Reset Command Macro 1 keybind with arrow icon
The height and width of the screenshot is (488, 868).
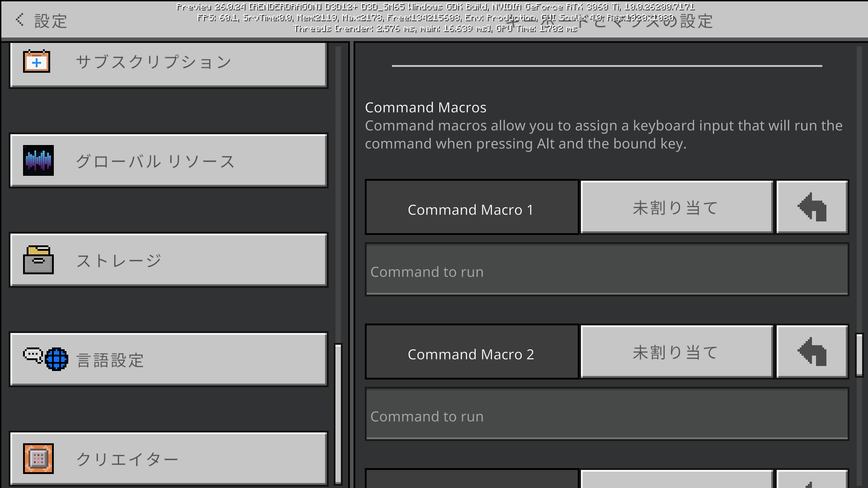(x=812, y=207)
